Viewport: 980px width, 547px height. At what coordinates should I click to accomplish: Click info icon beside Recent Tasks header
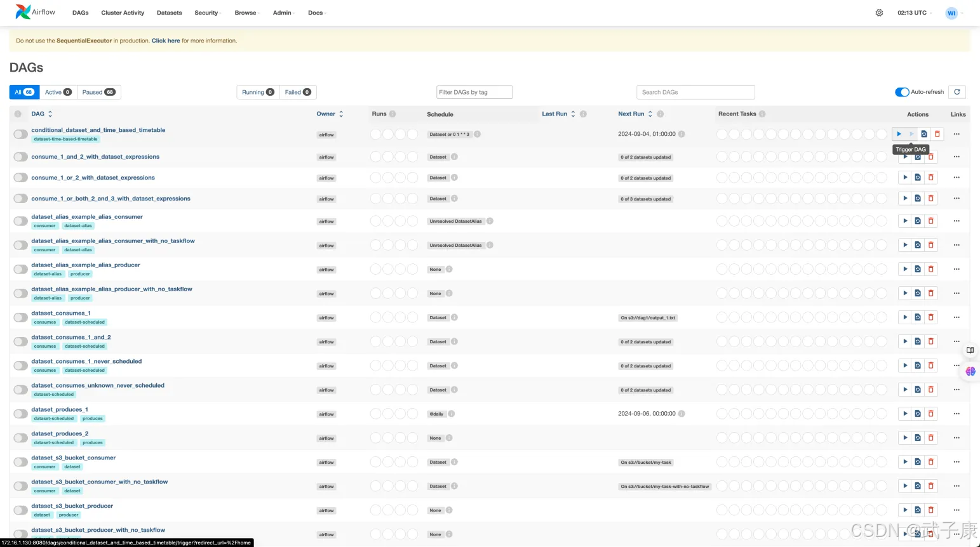click(762, 114)
